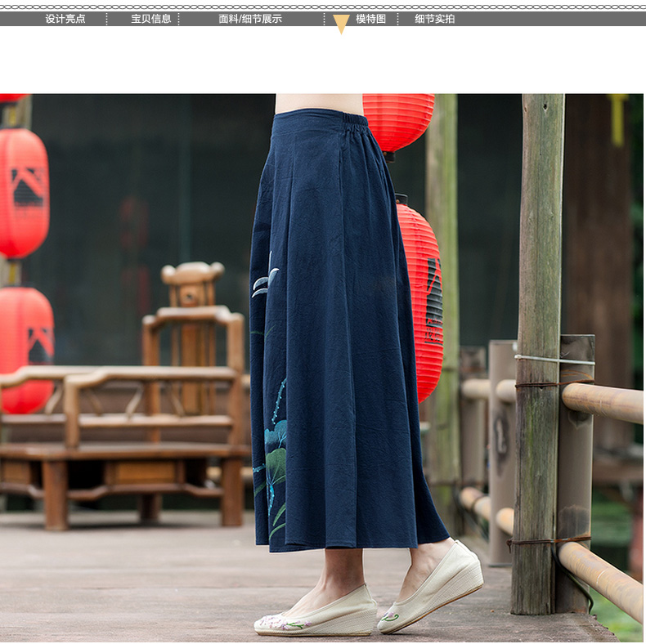This screenshot has width=646, height=644.
Task: Click the lotus leaf print on skirt
Action: [275, 458]
